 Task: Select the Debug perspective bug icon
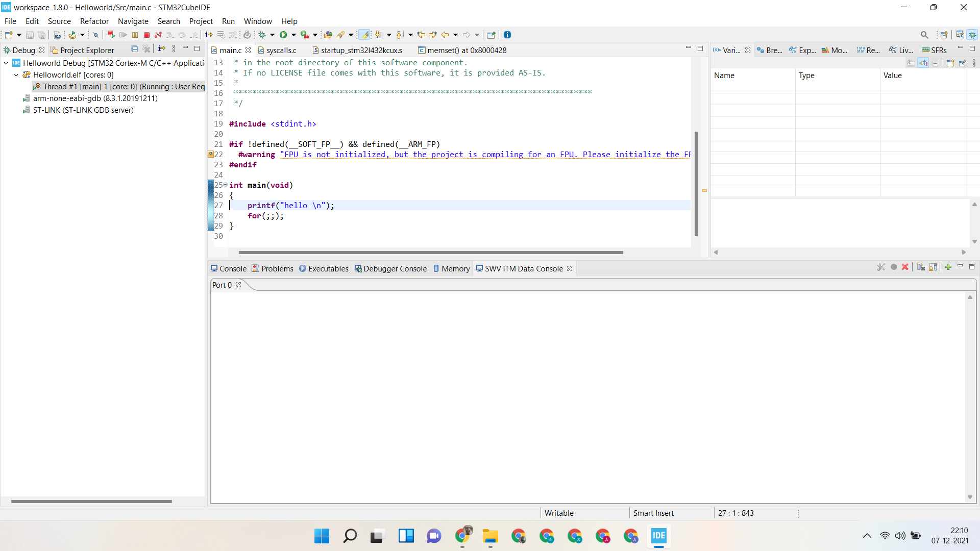pos(973,35)
